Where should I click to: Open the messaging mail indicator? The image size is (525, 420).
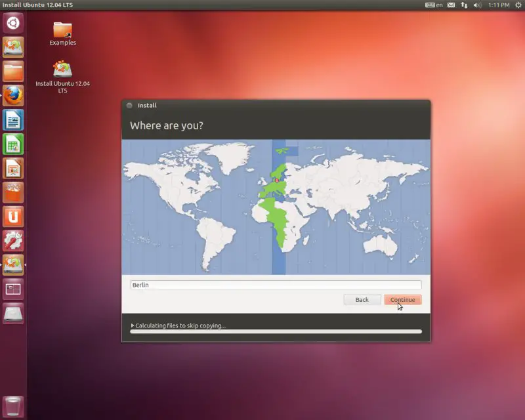451,5
